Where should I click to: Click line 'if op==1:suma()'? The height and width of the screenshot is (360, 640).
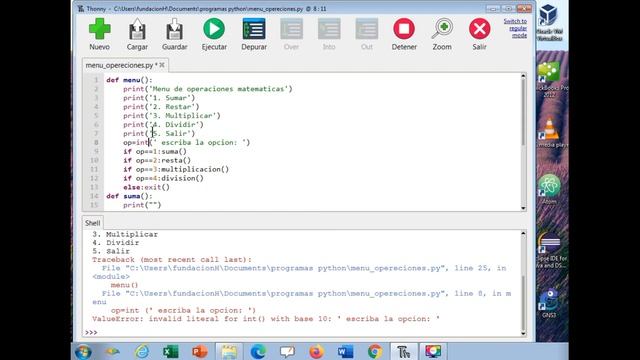pyautogui.click(x=155, y=151)
